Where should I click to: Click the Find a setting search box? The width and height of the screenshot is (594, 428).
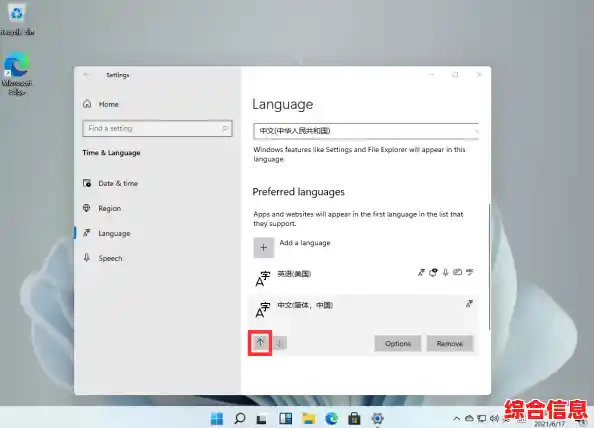157,128
